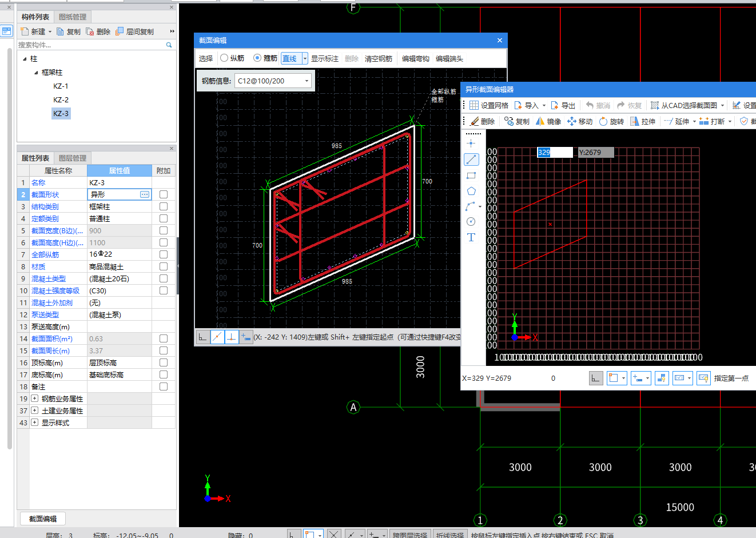Expand the 土建业务属性 group

pos(34,411)
